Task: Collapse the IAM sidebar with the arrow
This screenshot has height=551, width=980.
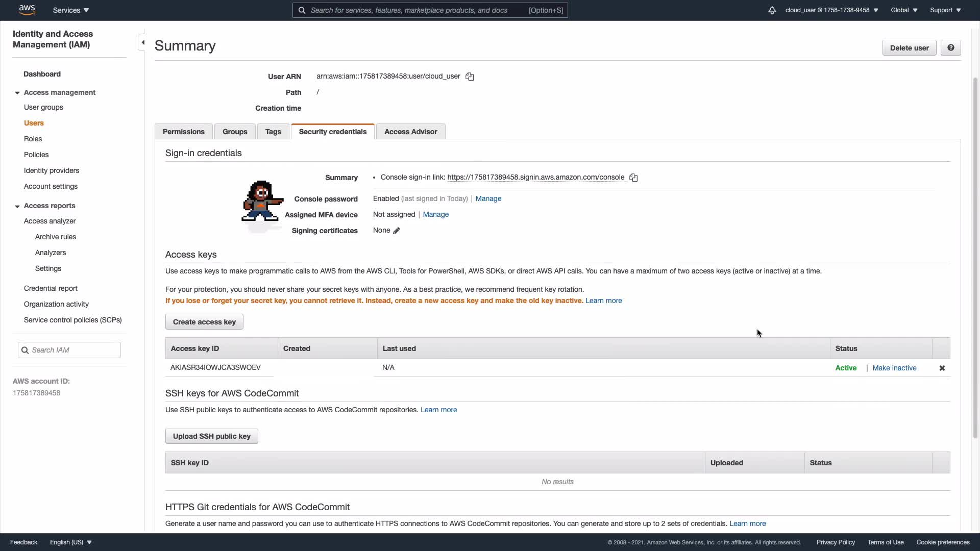Action: coord(143,42)
